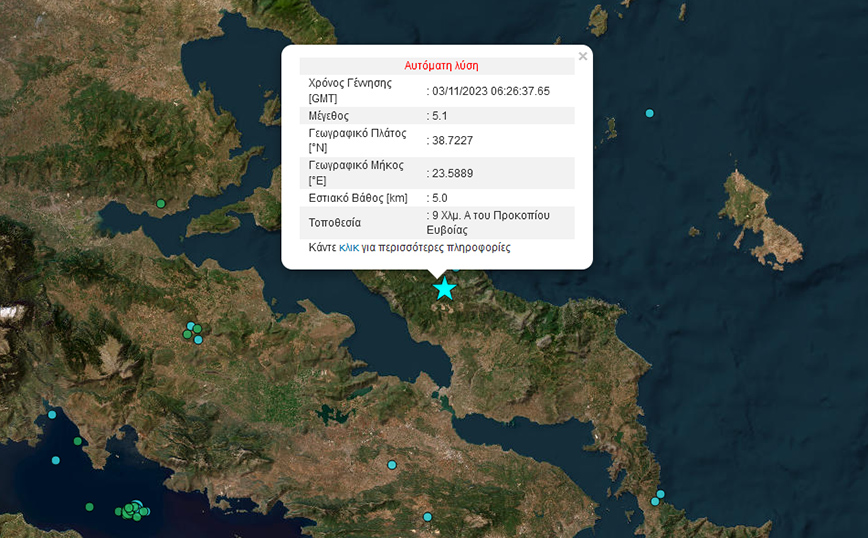Select the leftmost green marker of the four-marker cluster on the mainland
Screen dimensions: 868x538
coord(187,334)
